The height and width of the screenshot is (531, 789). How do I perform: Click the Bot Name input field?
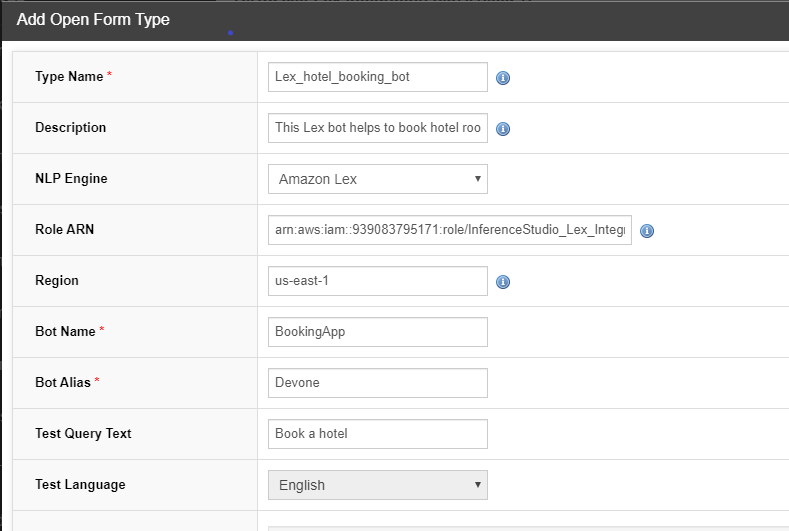point(378,332)
